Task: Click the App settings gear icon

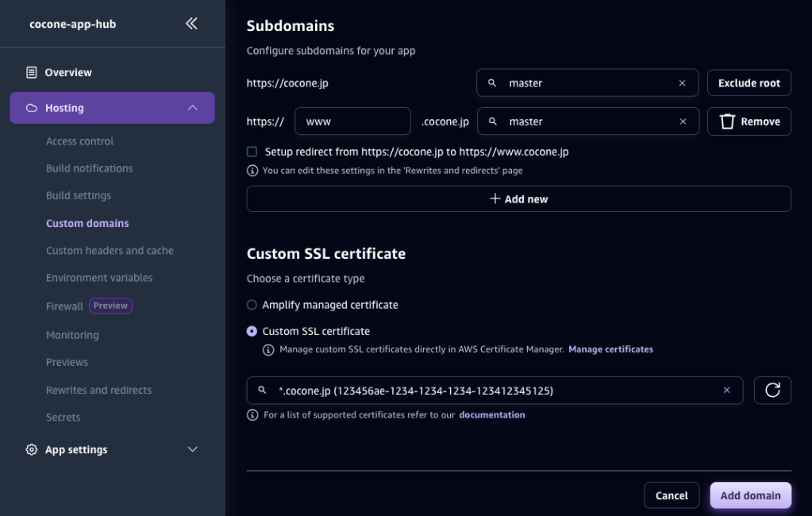Action: pos(31,449)
